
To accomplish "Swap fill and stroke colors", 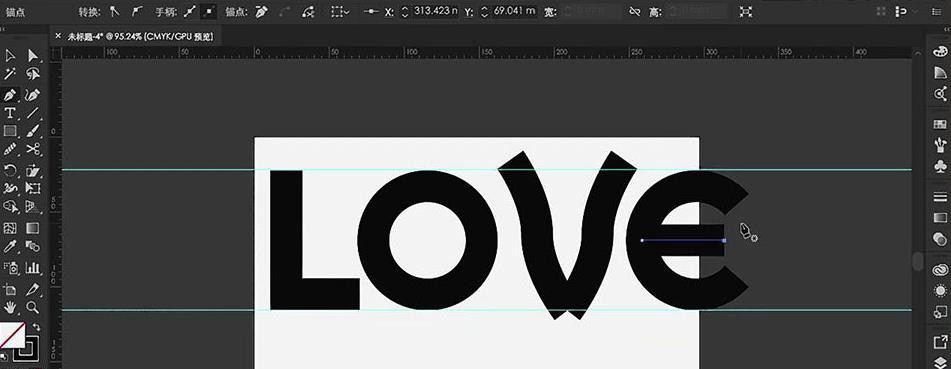I will click(35, 327).
